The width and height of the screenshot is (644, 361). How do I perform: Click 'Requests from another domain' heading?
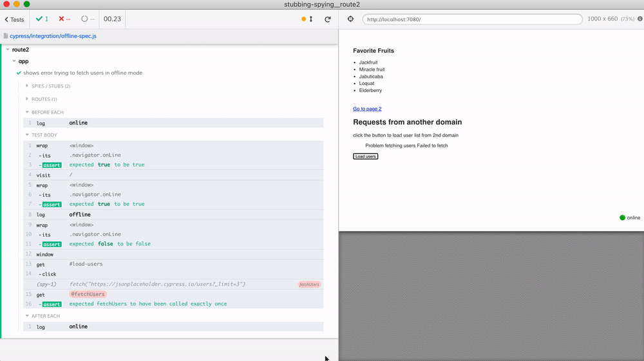coord(408,122)
